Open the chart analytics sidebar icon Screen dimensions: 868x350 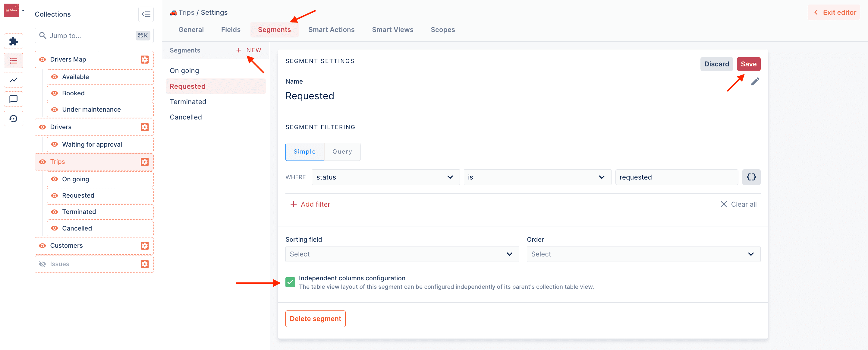[x=14, y=80]
